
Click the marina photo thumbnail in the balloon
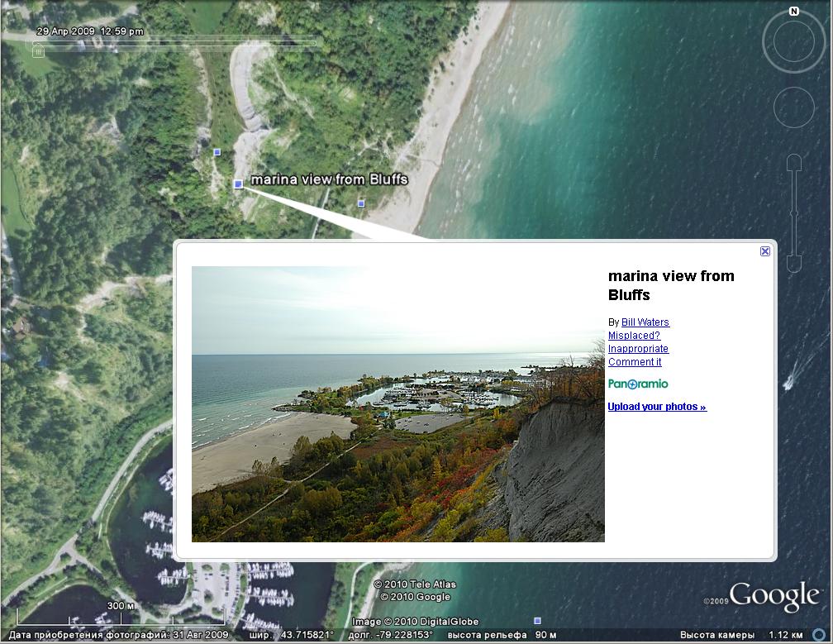pyautogui.click(x=397, y=403)
